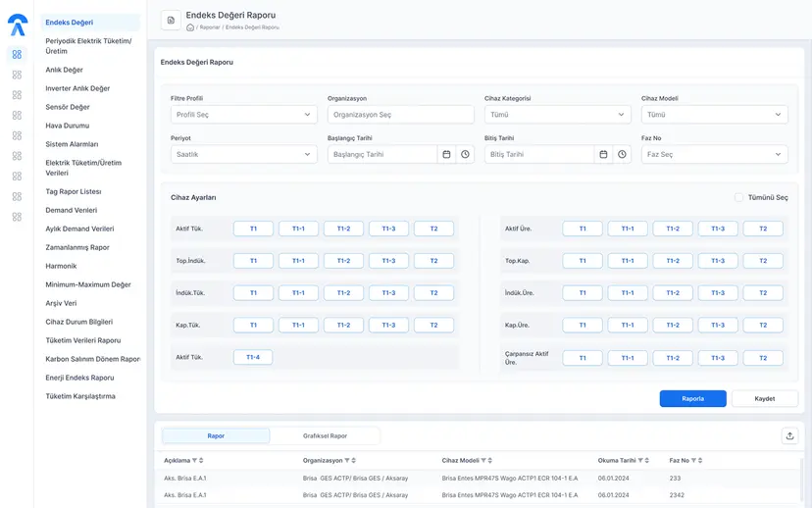This screenshot has width=812, height=508.
Task: Open Hava Durumu in the side menu
Action: click(x=68, y=126)
